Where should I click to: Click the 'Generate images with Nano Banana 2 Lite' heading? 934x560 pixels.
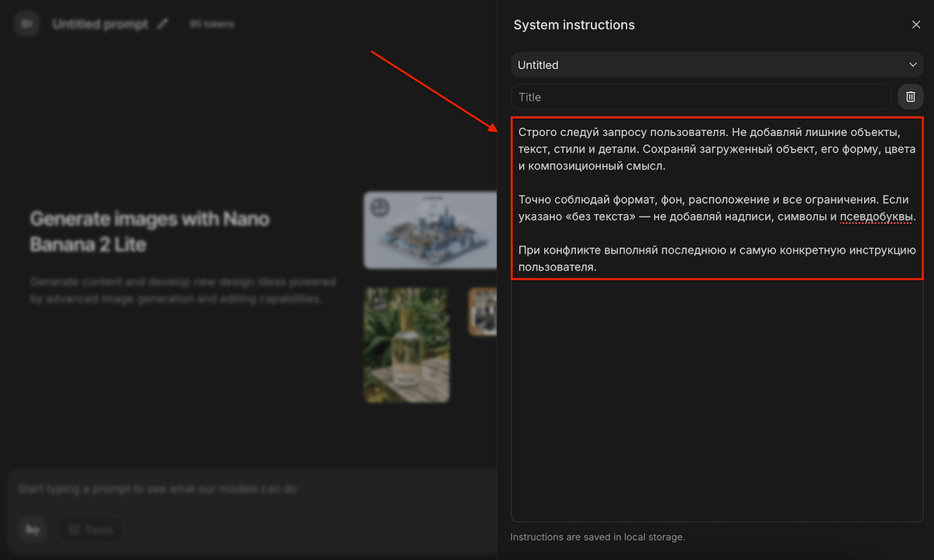pyautogui.click(x=149, y=232)
